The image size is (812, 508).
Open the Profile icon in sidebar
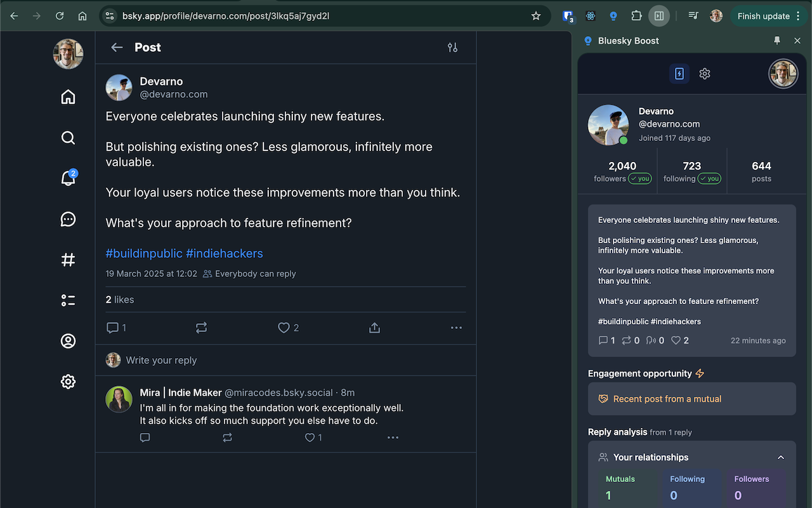click(x=68, y=341)
